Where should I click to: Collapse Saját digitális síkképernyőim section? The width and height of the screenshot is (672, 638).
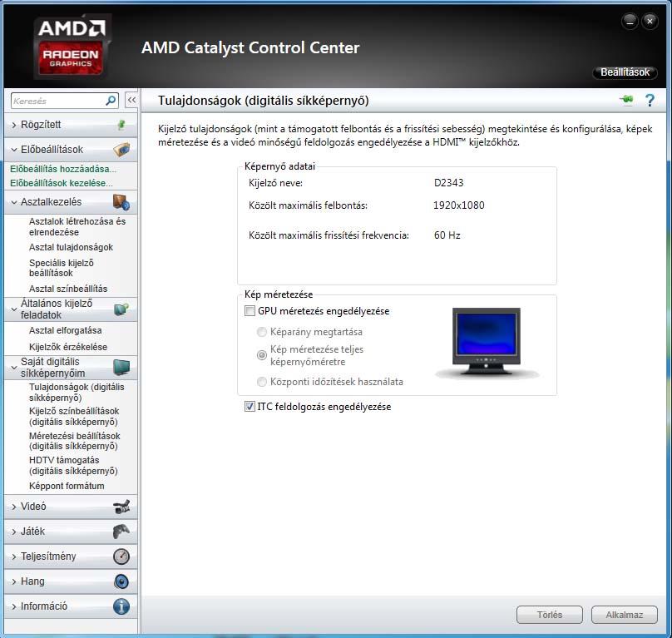tap(14, 368)
